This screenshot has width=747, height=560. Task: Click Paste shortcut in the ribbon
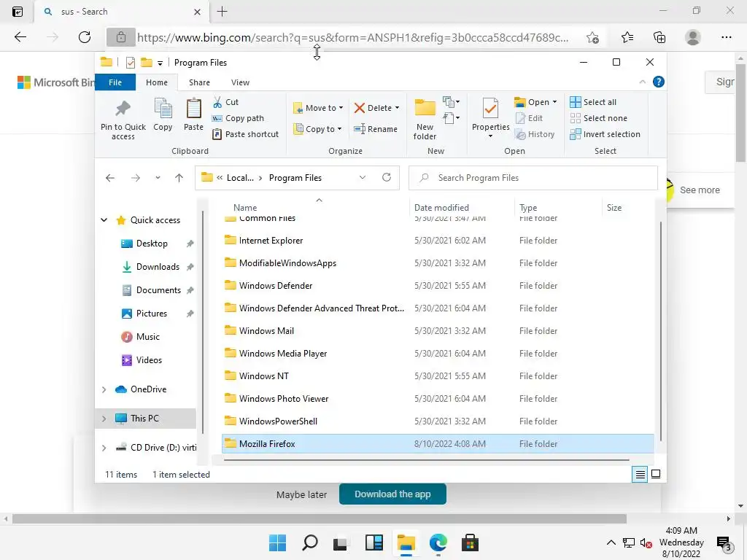(245, 134)
